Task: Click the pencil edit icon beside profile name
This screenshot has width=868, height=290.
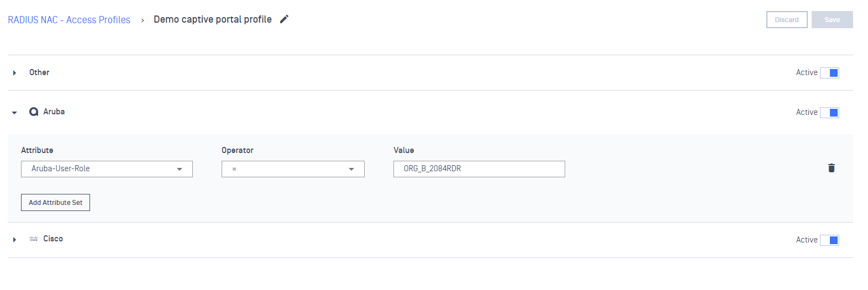Action: coord(284,19)
